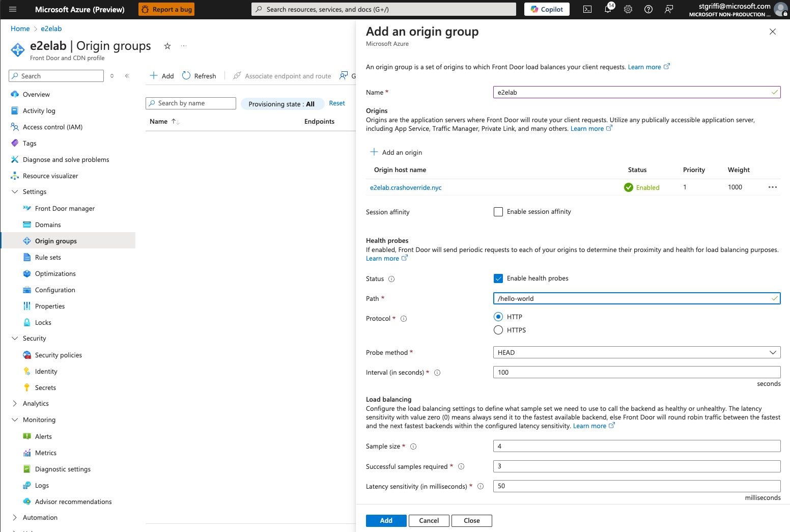Enable session affinity

click(498, 211)
